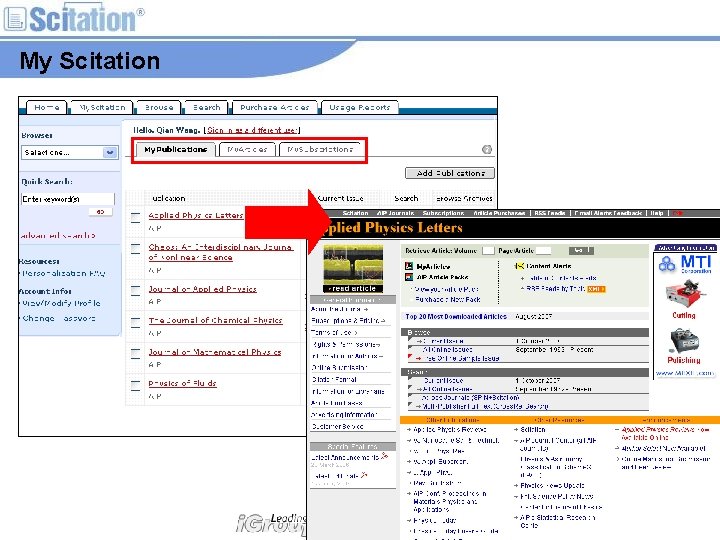Viewport: 720px width, 540px height.
Task: Open the help icon beside My Subscriptions tab
Action: pos(487,149)
